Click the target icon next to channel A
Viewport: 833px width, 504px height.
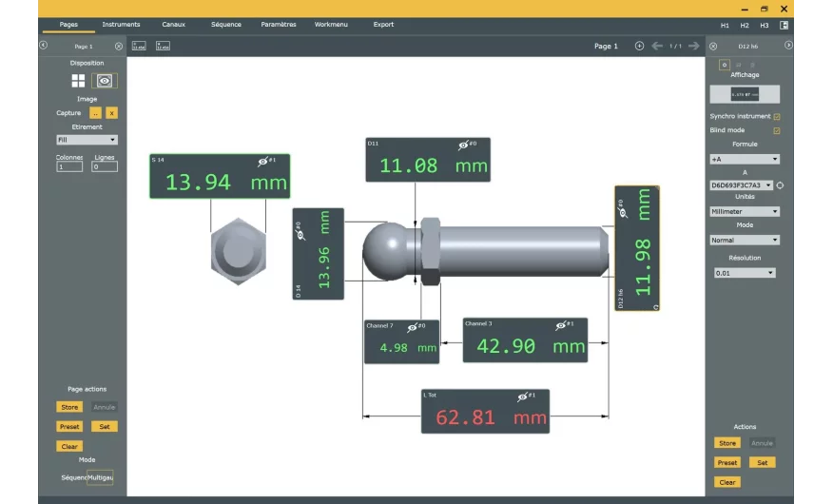[780, 185]
